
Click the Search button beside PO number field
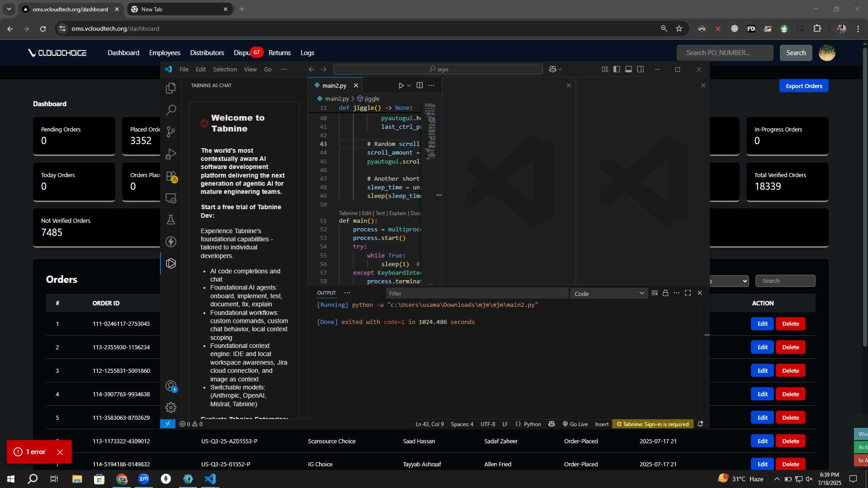click(796, 53)
